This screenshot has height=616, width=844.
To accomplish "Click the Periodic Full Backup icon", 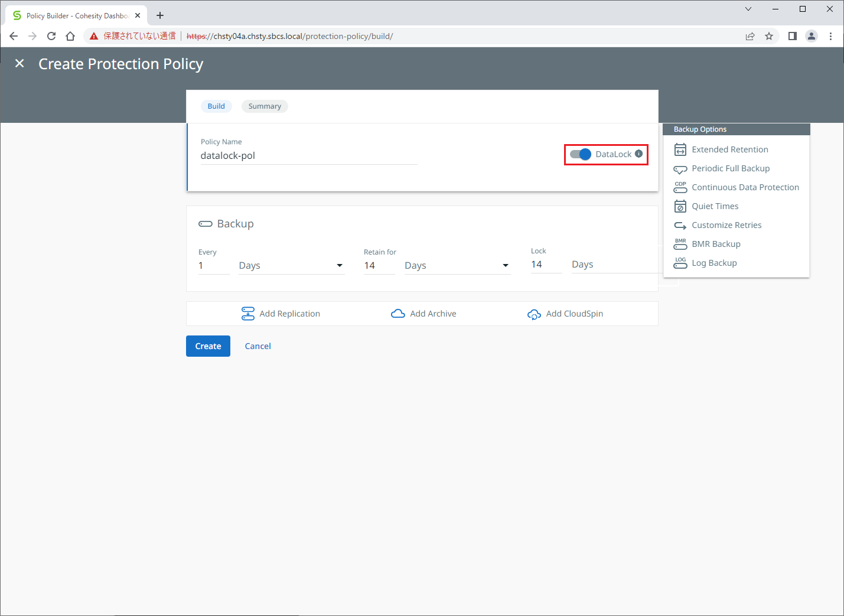I will click(680, 169).
